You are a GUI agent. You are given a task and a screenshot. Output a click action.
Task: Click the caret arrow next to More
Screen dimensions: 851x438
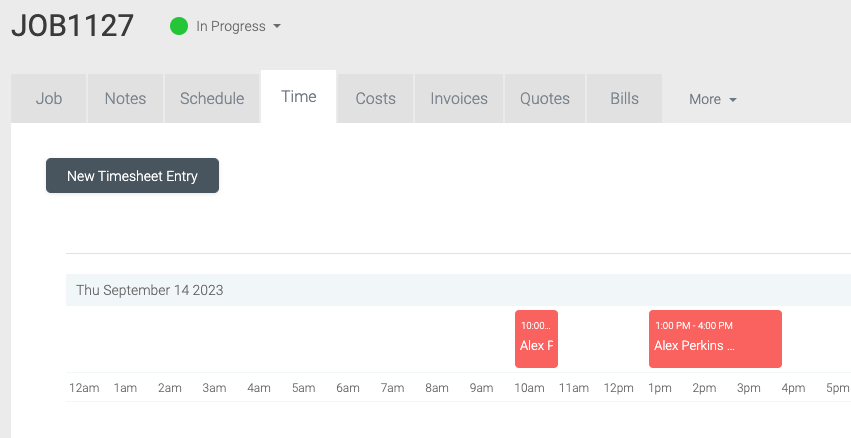[x=733, y=100]
